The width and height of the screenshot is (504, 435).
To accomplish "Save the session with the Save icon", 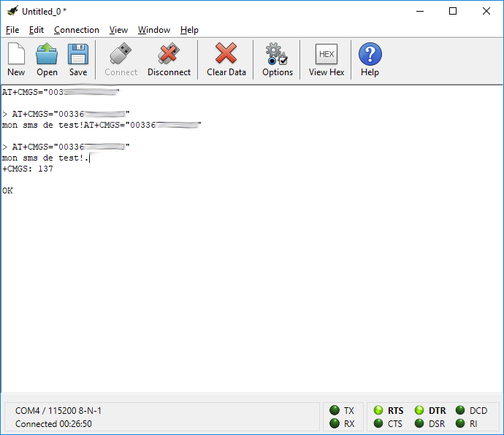I will click(78, 59).
